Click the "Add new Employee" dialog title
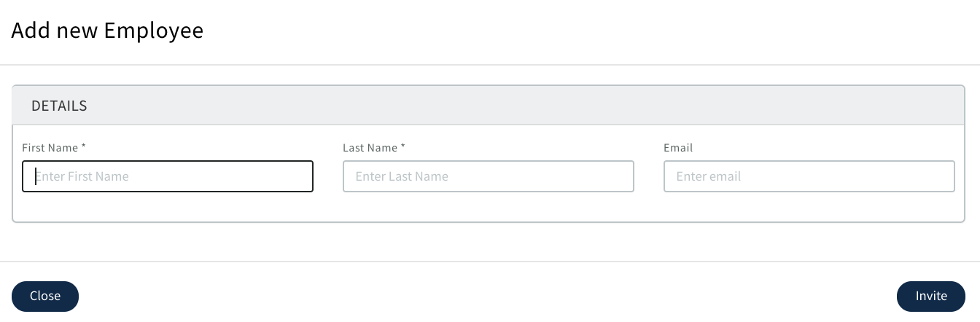 point(107,31)
